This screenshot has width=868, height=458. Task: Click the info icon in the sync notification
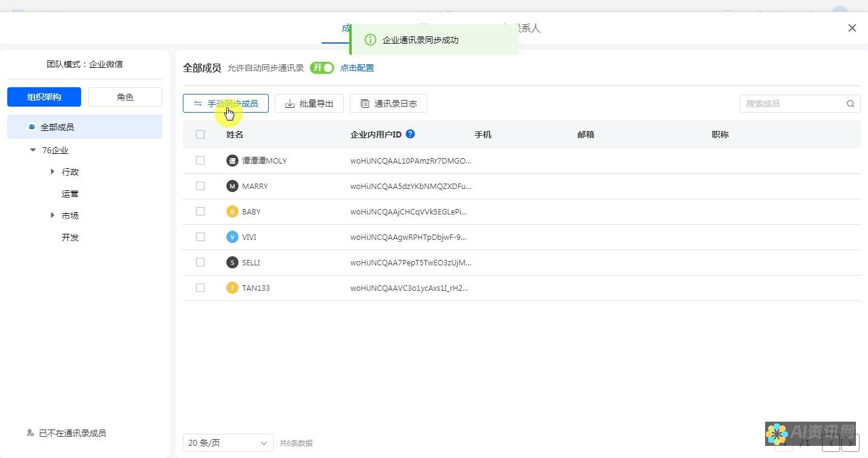[370, 40]
